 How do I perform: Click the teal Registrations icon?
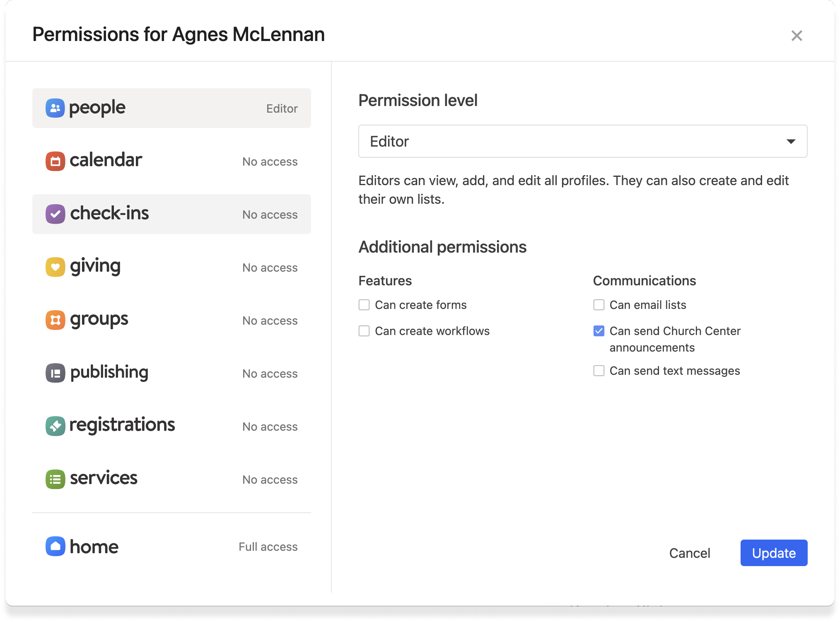tap(55, 426)
